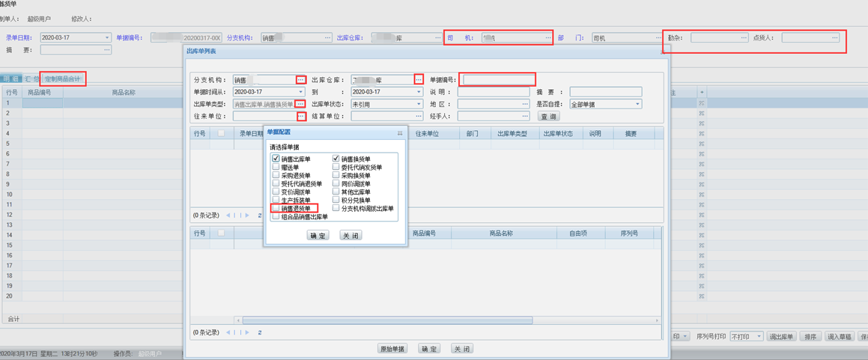Open 结算单位 lookup ellipsis
The width and height of the screenshot is (868, 360).
tap(419, 116)
